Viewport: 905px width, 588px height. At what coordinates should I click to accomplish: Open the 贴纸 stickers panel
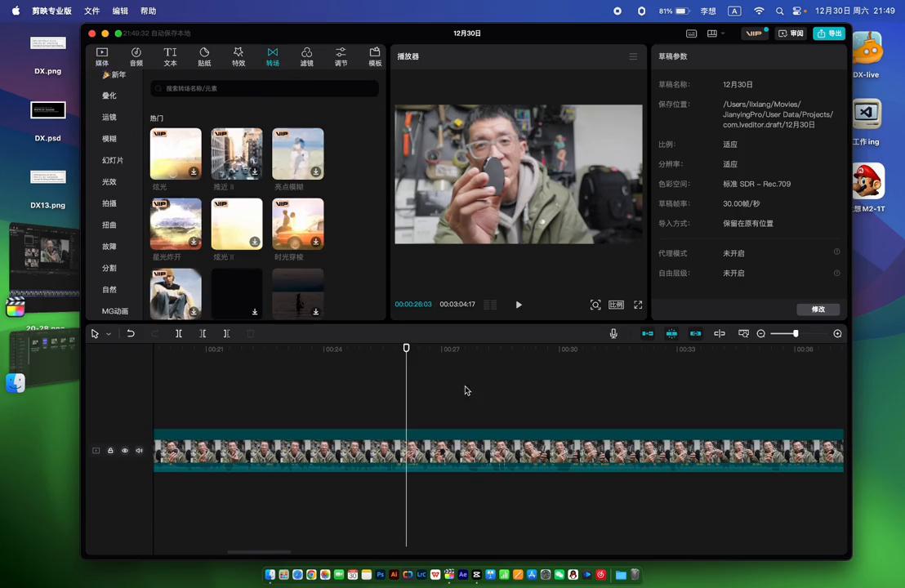[x=204, y=56]
